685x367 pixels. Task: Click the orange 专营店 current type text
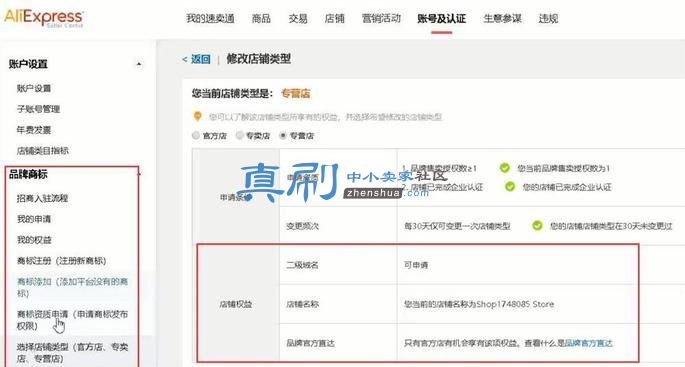296,93
